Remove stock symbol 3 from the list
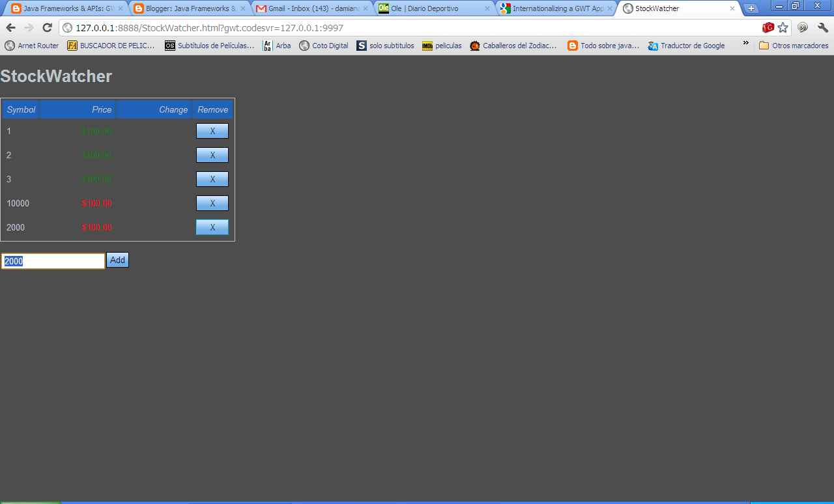834x504 pixels. pyautogui.click(x=212, y=179)
